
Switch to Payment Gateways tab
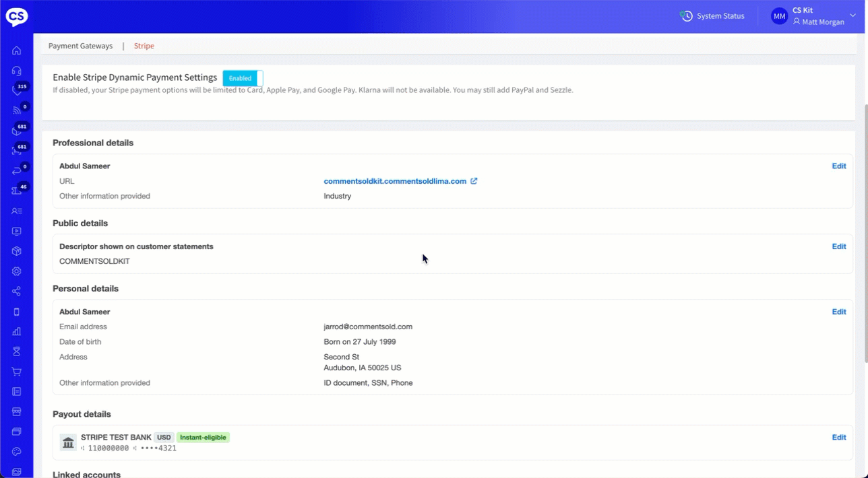(x=80, y=46)
